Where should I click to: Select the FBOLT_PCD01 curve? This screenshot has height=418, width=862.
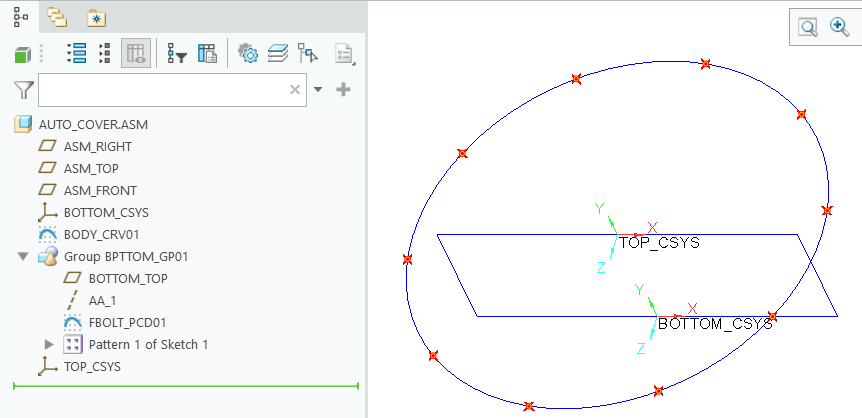click(128, 323)
